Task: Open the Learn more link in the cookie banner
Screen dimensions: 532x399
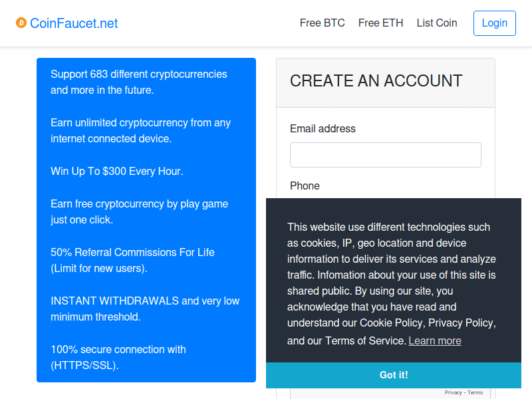Action: tap(435, 340)
